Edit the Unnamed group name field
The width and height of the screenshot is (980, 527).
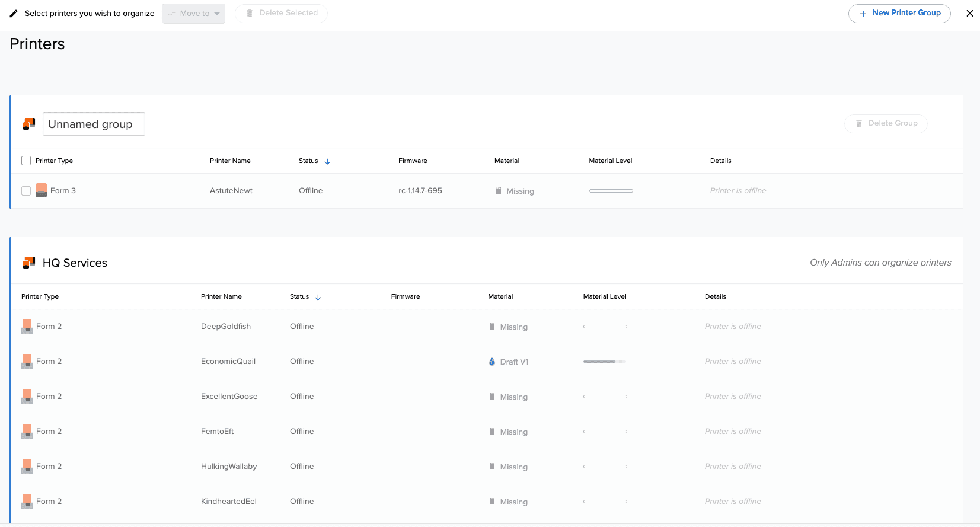click(94, 124)
